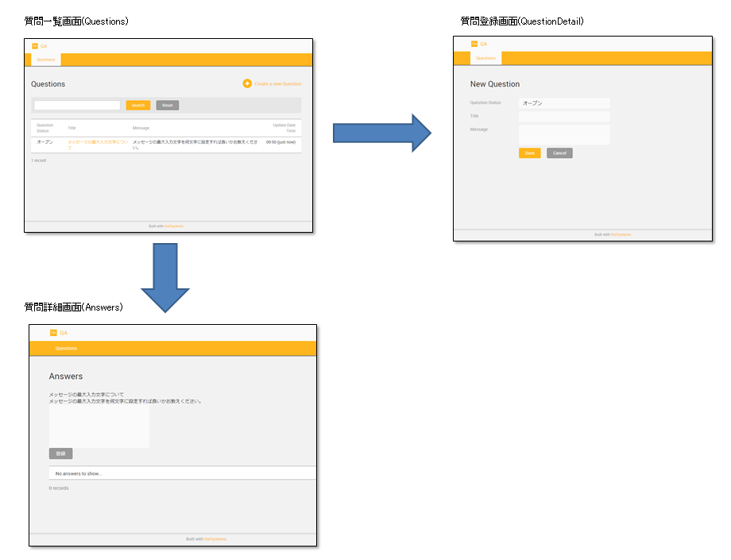
Task: Focus the Title input in New Question
Action: pos(564,117)
